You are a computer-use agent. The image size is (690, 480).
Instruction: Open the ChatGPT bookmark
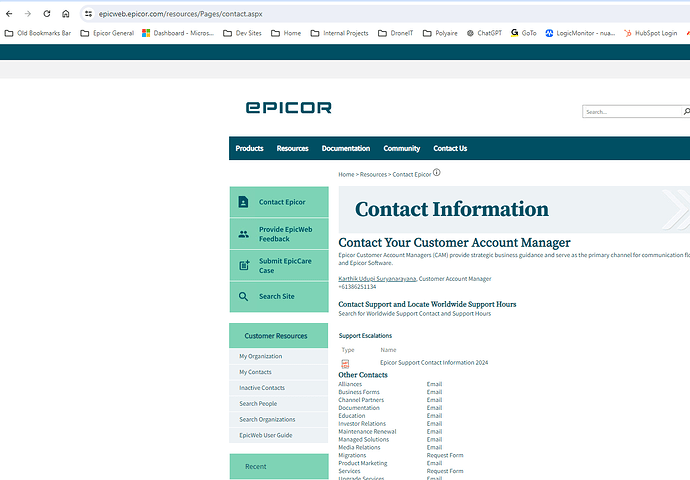pos(484,33)
